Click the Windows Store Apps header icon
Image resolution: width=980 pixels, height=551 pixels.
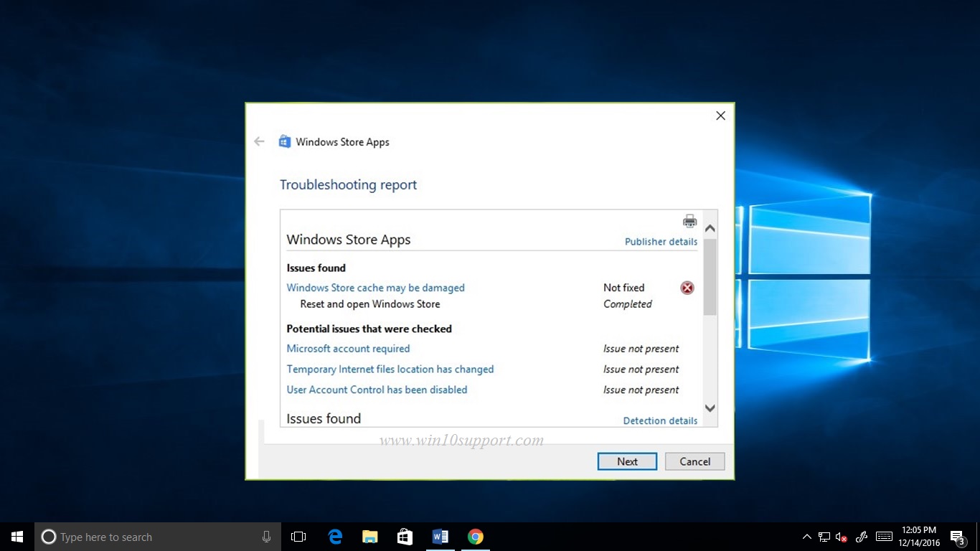pyautogui.click(x=285, y=141)
